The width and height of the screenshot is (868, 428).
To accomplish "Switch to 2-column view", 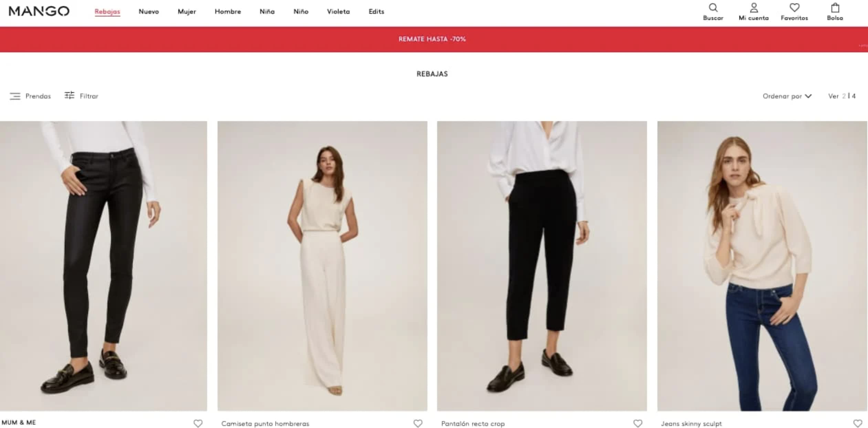I will 844,96.
